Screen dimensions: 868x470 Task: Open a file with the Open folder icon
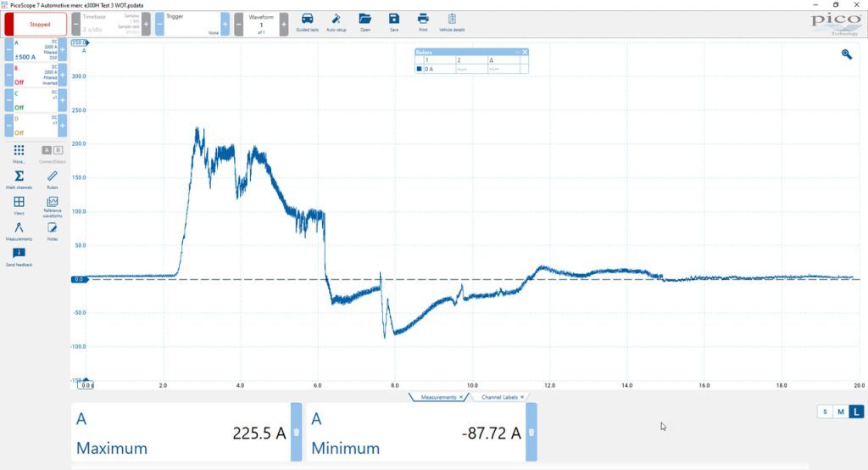pyautogui.click(x=364, y=19)
